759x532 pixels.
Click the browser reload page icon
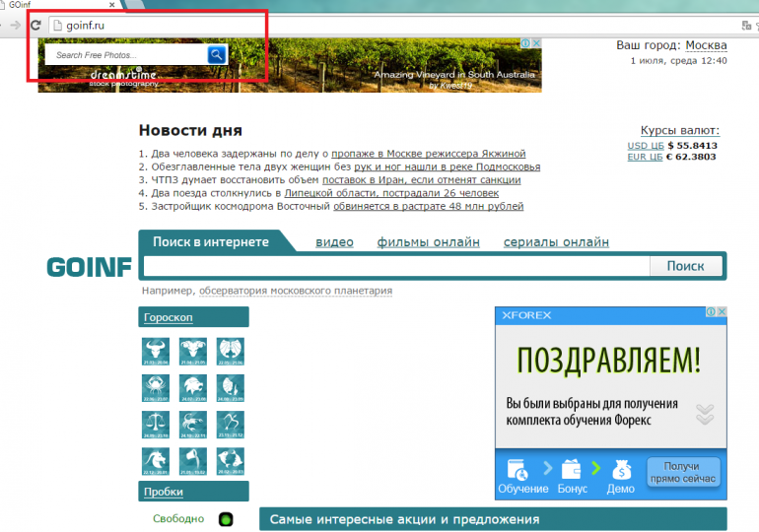[35, 25]
